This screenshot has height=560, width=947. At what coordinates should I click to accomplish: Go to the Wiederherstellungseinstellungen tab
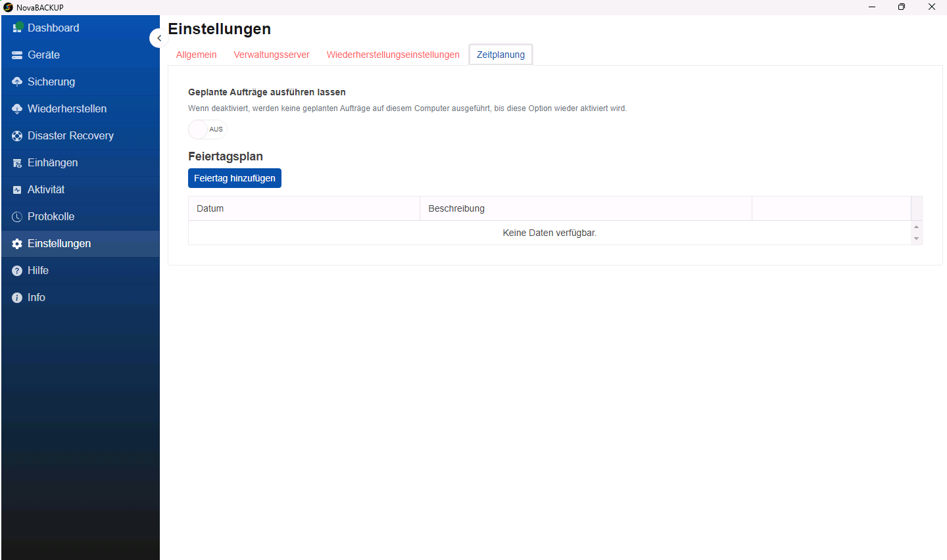pos(393,55)
